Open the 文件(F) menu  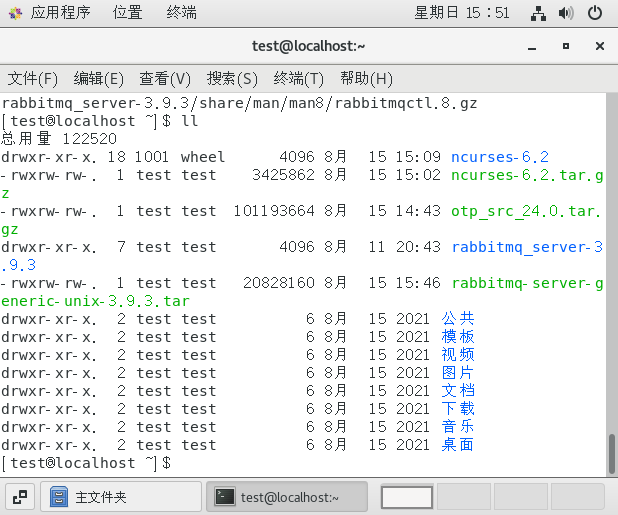point(32,79)
